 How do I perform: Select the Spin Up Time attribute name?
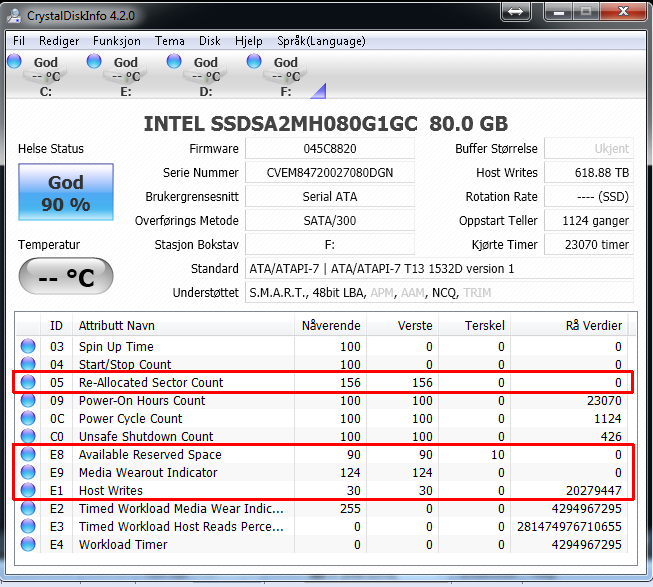[116, 346]
